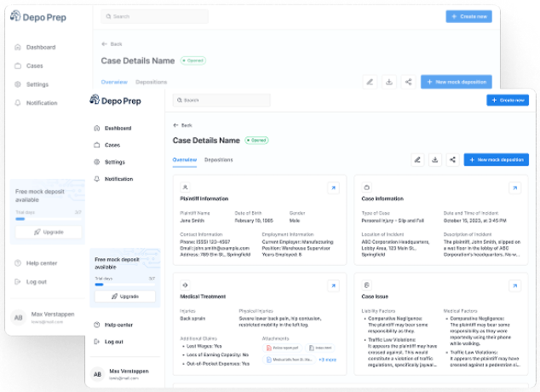Open the Case Issue card arrow icon

pyautogui.click(x=514, y=285)
